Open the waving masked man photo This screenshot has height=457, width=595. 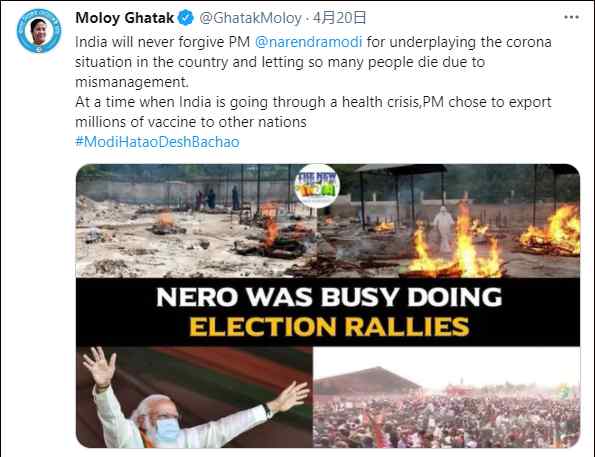click(194, 397)
